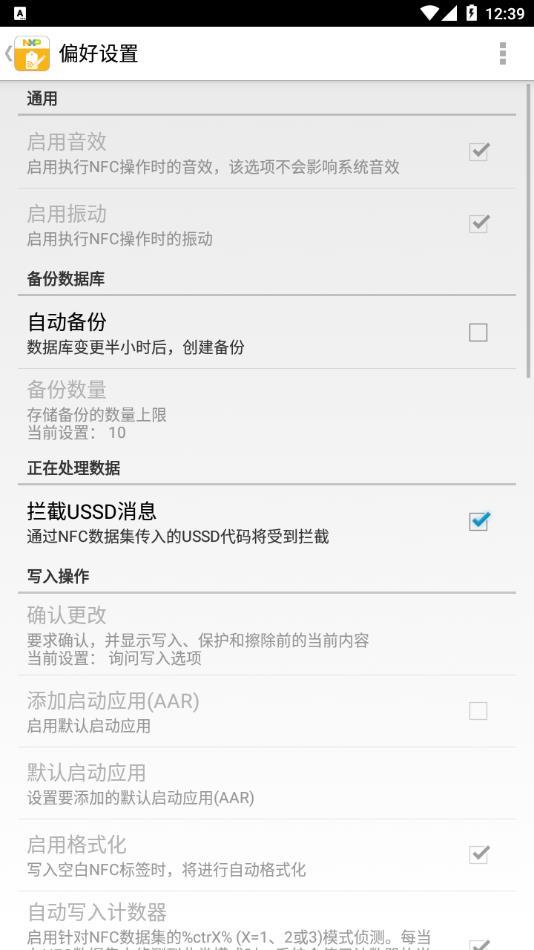This screenshot has width=534, height=950.
Task: Click the vertical scrollbar on the right
Action: click(529, 230)
